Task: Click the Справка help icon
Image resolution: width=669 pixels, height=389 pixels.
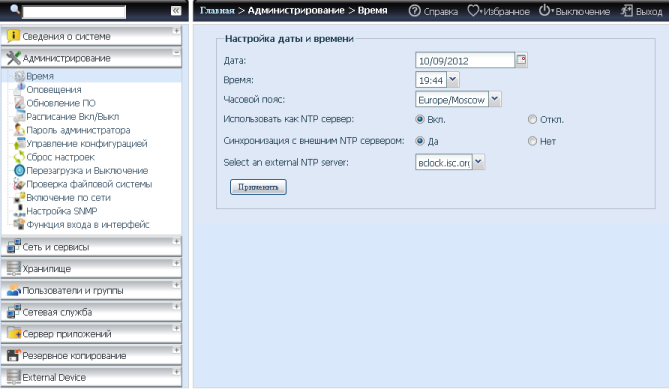Action: tap(414, 11)
